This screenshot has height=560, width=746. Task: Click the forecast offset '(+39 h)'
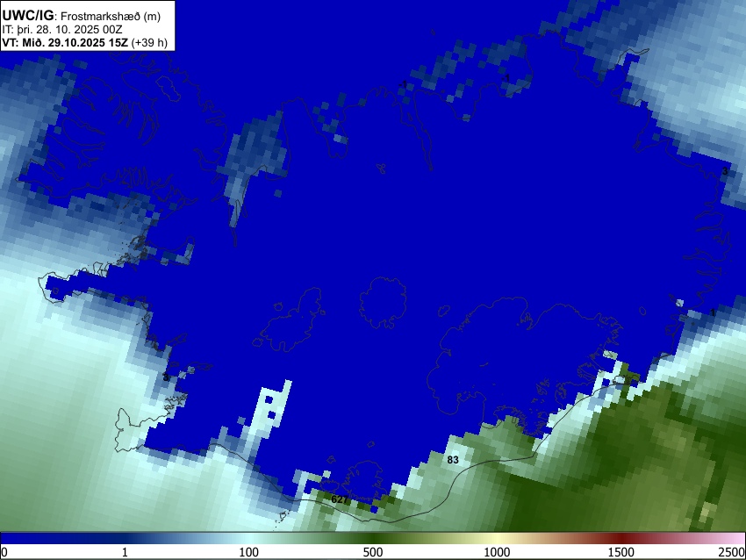[x=149, y=42]
